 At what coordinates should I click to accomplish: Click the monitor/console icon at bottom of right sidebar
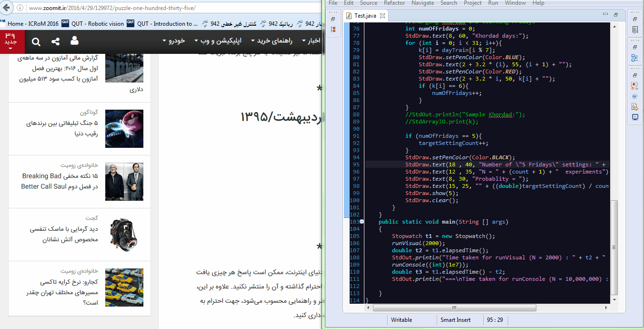634,117
